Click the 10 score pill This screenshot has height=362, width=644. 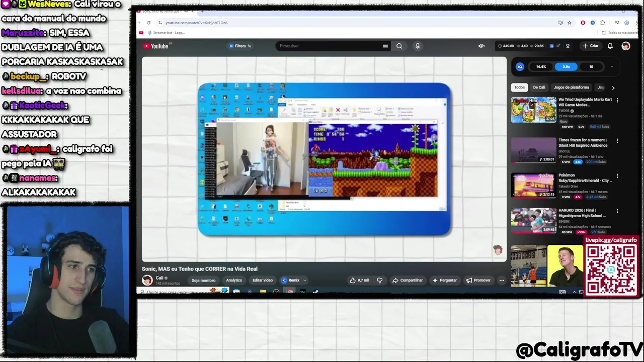pyautogui.click(x=591, y=66)
